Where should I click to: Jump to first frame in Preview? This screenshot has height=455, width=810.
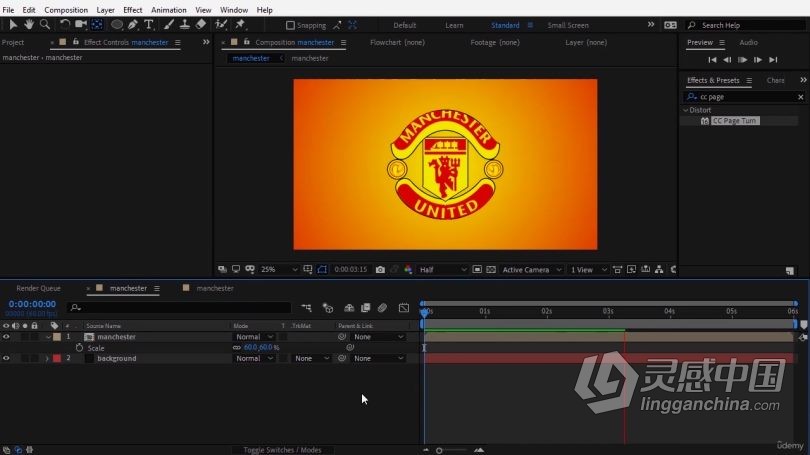[x=712, y=60]
